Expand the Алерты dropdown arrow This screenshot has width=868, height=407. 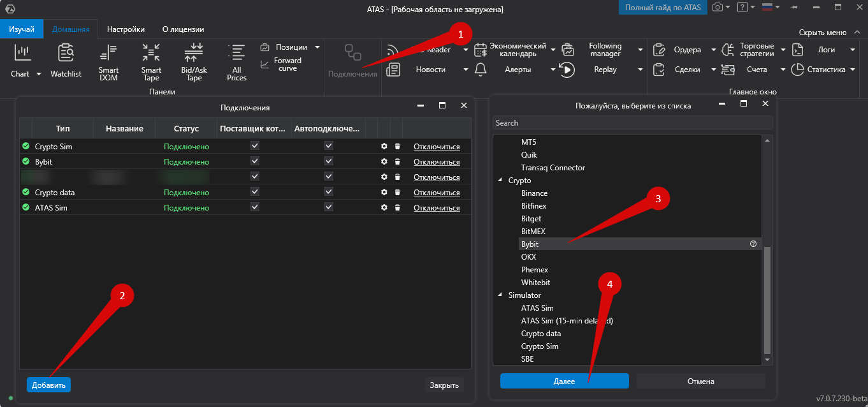[553, 70]
